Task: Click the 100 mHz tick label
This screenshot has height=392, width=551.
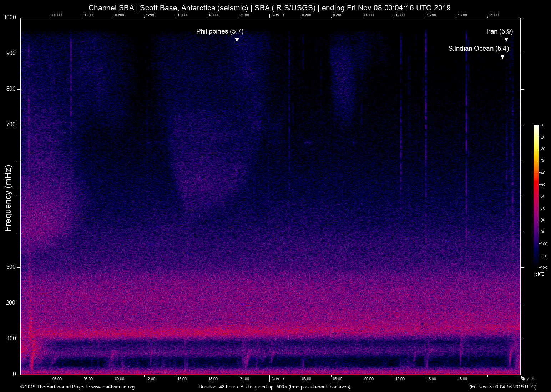Action: point(11,338)
